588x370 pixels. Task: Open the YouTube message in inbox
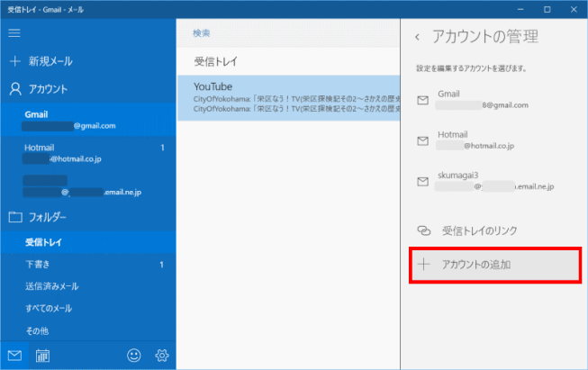tap(288, 98)
